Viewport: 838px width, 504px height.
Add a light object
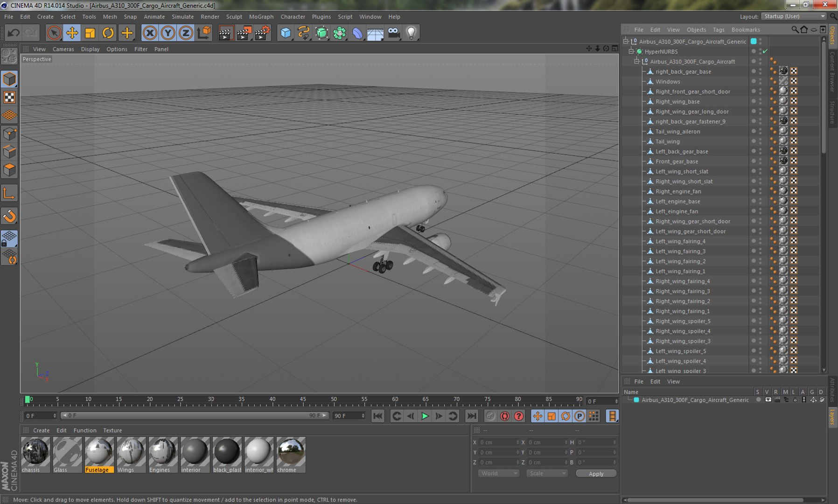point(411,33)
